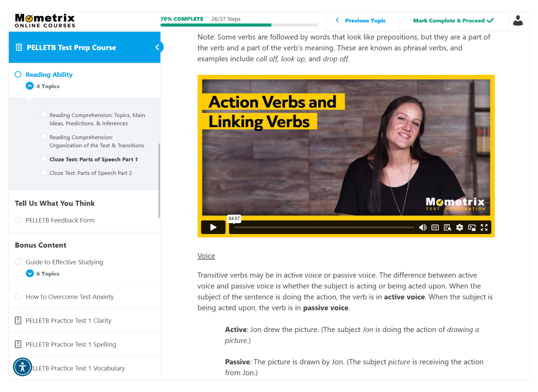
Task: Open the accessibility widget
Action: pyautogui.click(x=22, y=367)
